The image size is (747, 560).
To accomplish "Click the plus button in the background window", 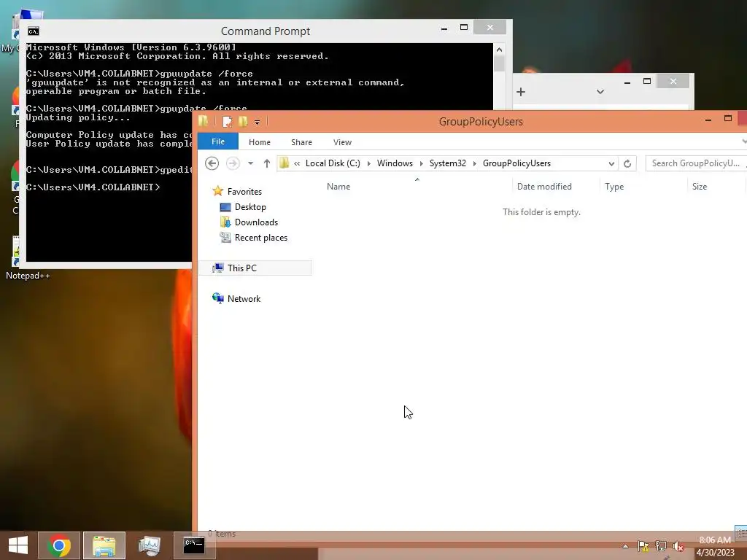I will [521, 92].
